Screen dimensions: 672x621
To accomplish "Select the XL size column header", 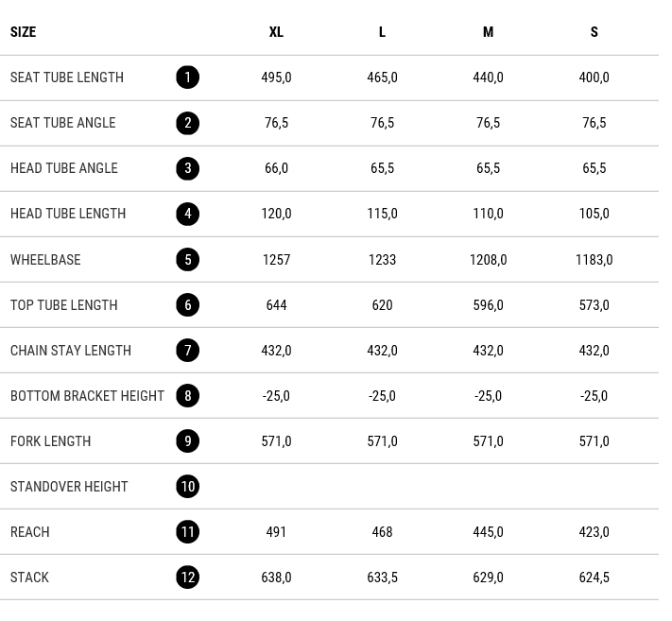I will coord(276,32).
